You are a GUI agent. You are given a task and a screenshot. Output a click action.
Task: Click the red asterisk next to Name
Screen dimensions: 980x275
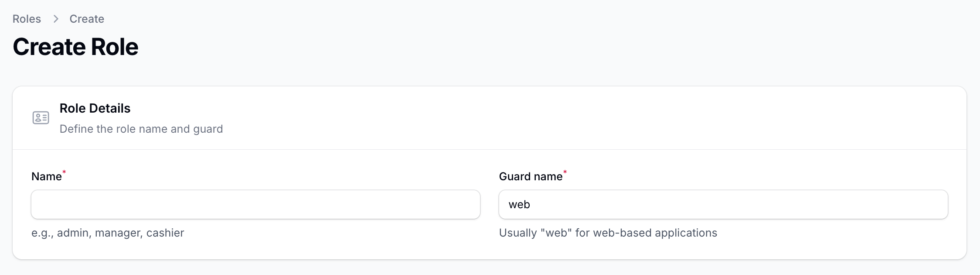point(64,172)
